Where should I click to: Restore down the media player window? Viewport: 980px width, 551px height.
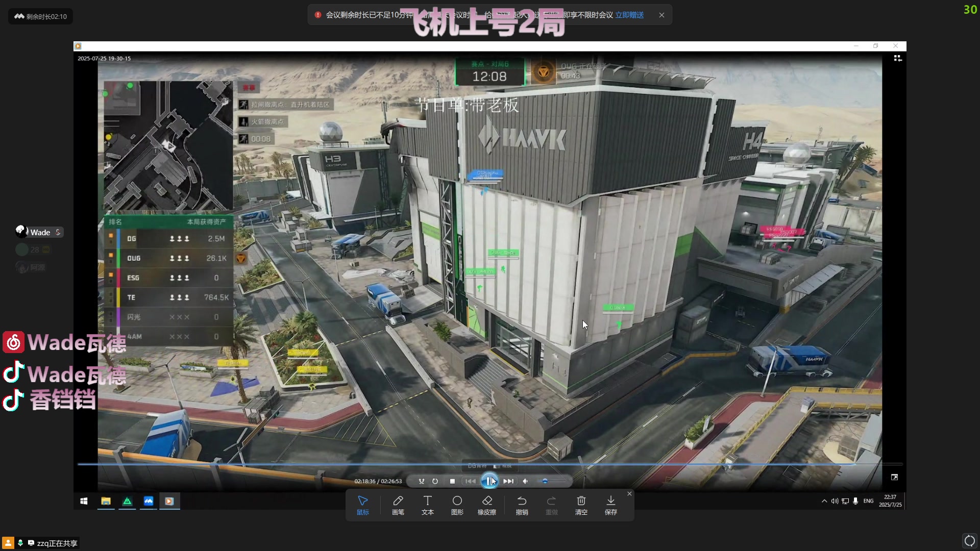876,46
